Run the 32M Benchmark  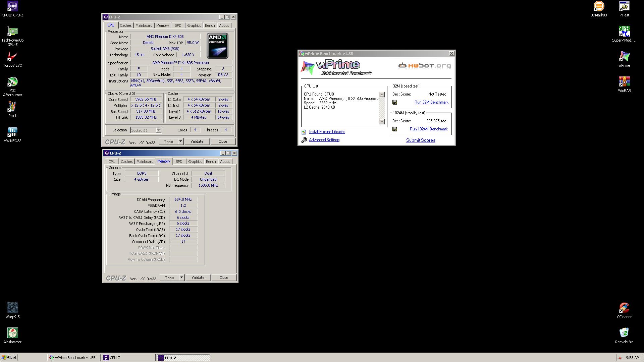(x=431, y=102)
